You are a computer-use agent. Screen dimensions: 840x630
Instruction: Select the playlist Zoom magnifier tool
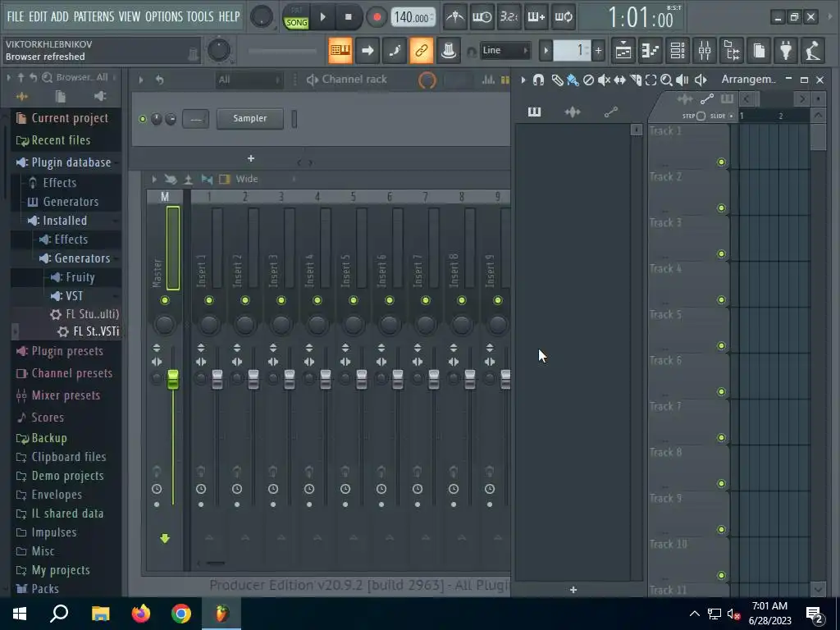tap(666, 80)
